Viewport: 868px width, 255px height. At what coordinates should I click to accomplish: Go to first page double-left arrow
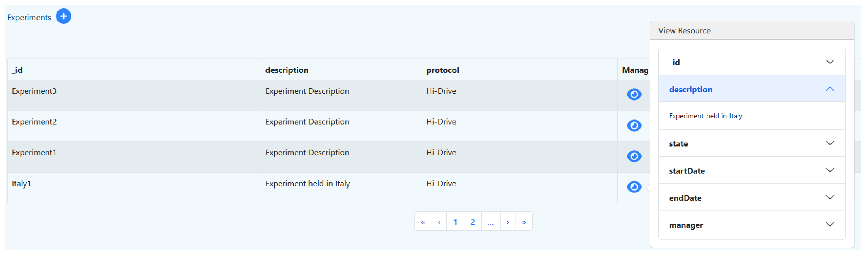point(423,222)
